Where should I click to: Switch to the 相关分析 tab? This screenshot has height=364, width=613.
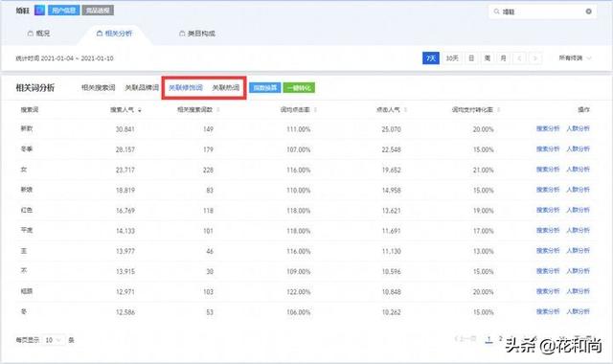[x=115, y=34]
